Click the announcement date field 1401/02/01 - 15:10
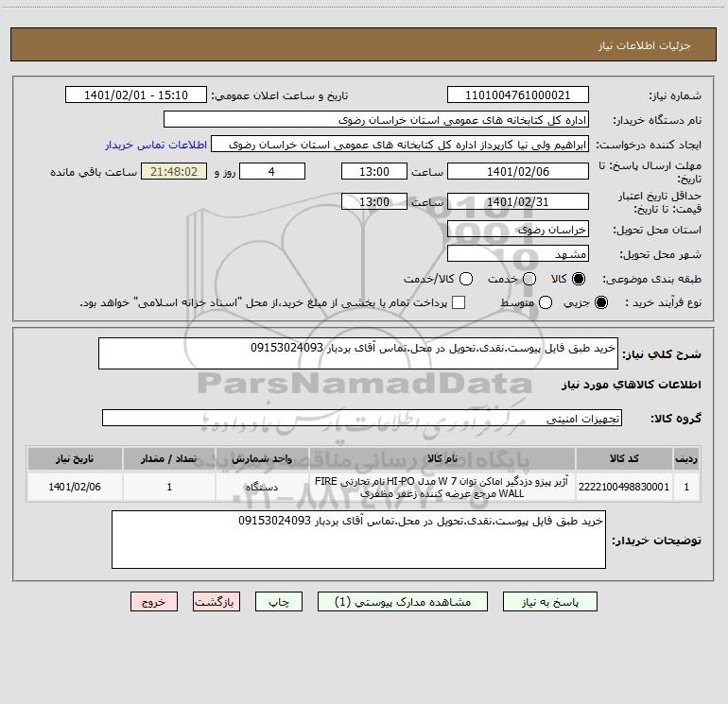This screenshot has width=728, height=704. coord(136,95)
